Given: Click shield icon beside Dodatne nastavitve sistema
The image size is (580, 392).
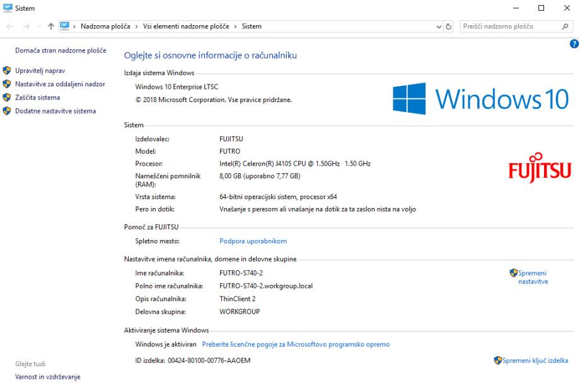Looking at the screenshot, I should point(7,110).
